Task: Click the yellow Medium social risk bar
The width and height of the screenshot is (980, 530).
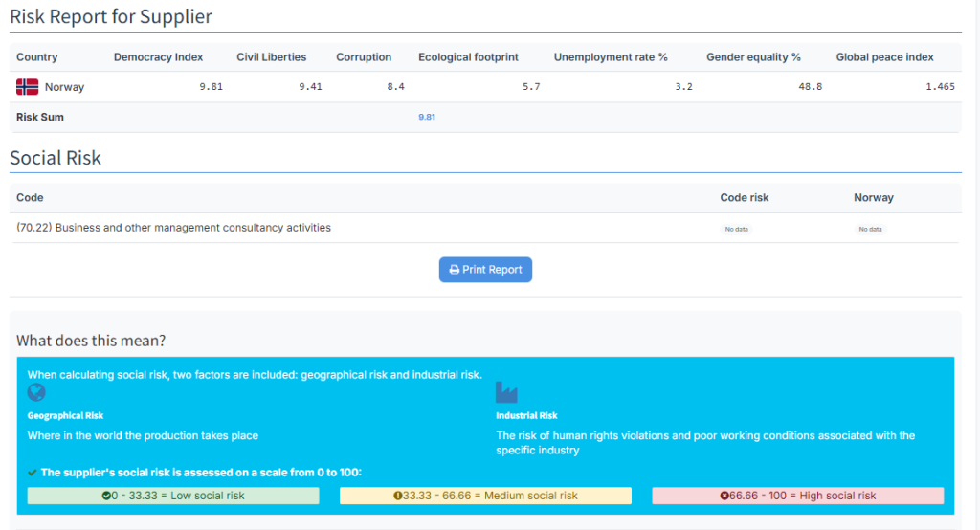Action: (485, 496)
